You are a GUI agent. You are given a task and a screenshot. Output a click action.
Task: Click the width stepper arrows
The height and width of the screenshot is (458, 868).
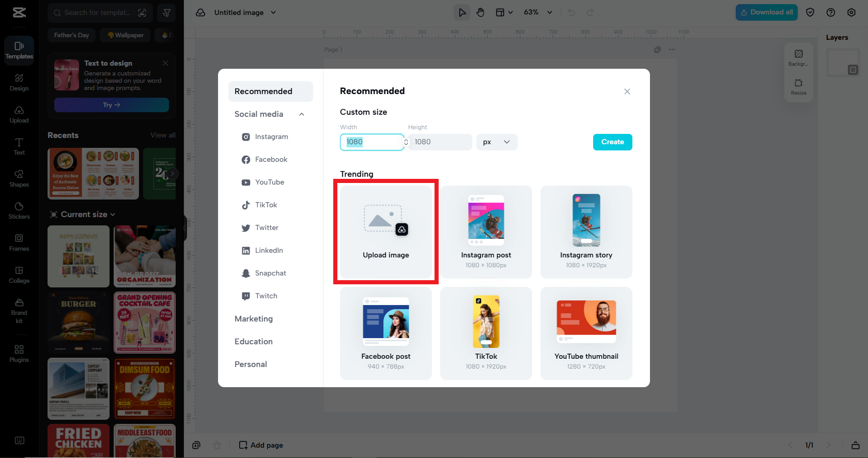point(406,142)
